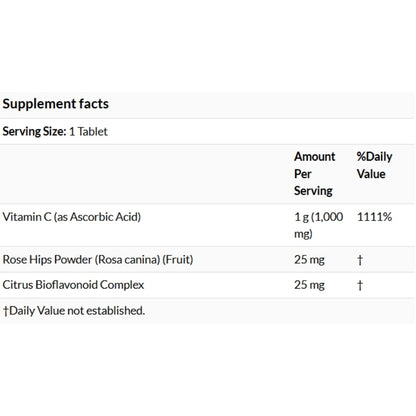416x416 pixels.
Task: Click the Daily Value not established footnote
Action: coord(74,311)
